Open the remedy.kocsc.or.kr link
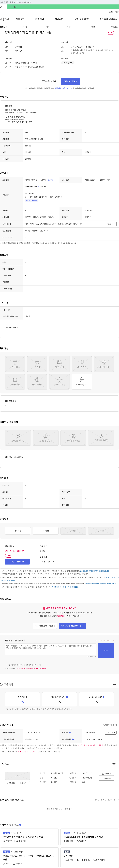 click(31, 669)
